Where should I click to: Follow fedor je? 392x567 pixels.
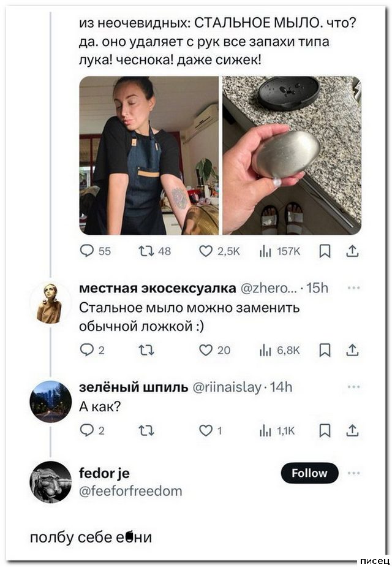(310, 473)
